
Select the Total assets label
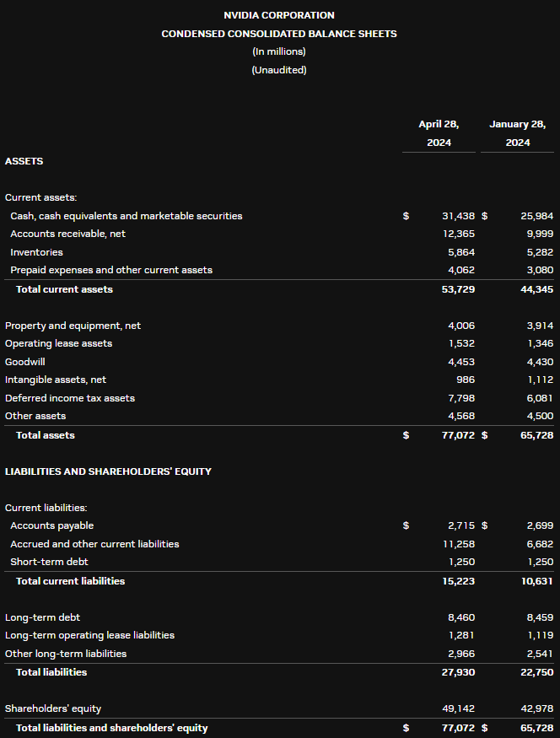(x=46, y=435)
